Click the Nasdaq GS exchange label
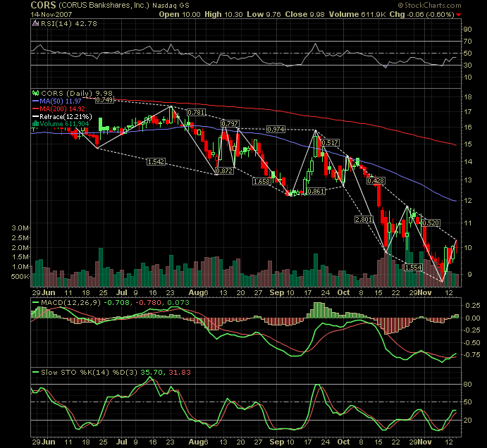487x448 pixels. 171,6
